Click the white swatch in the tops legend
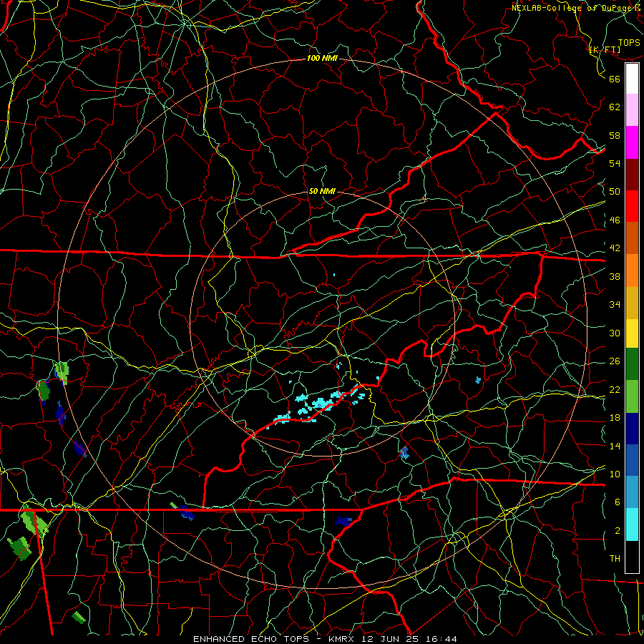 click(632, 79)
